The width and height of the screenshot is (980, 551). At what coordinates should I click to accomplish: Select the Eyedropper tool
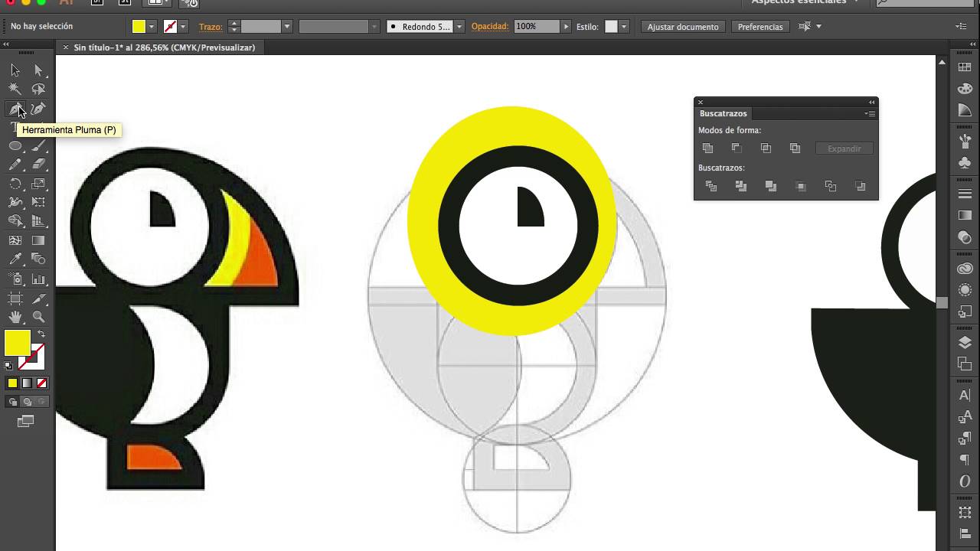click(15, 259)
